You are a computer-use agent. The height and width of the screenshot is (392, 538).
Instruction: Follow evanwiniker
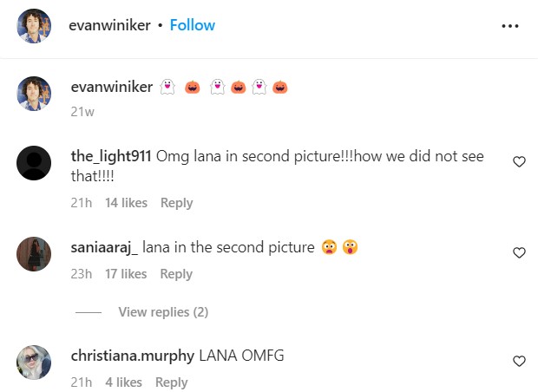tap(193, 25)
